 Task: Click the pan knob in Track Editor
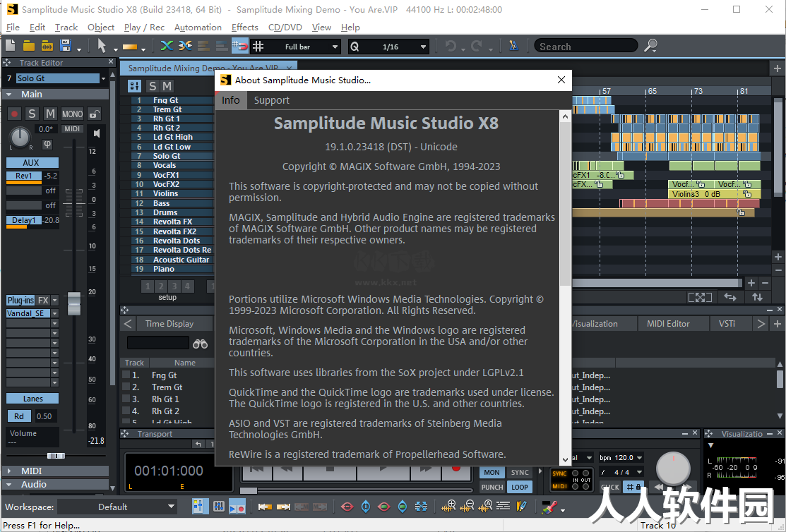coord(20,137)
